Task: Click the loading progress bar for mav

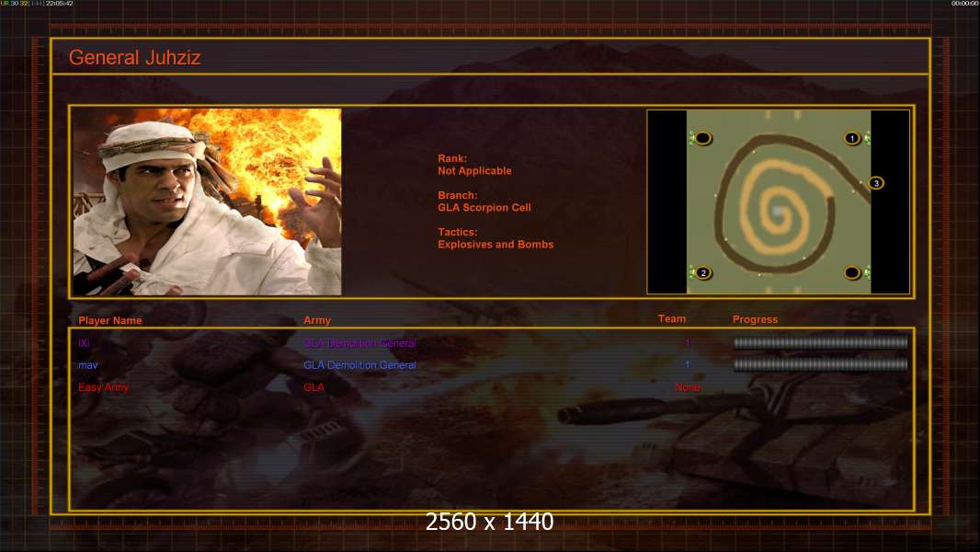Action: point(820,364)
